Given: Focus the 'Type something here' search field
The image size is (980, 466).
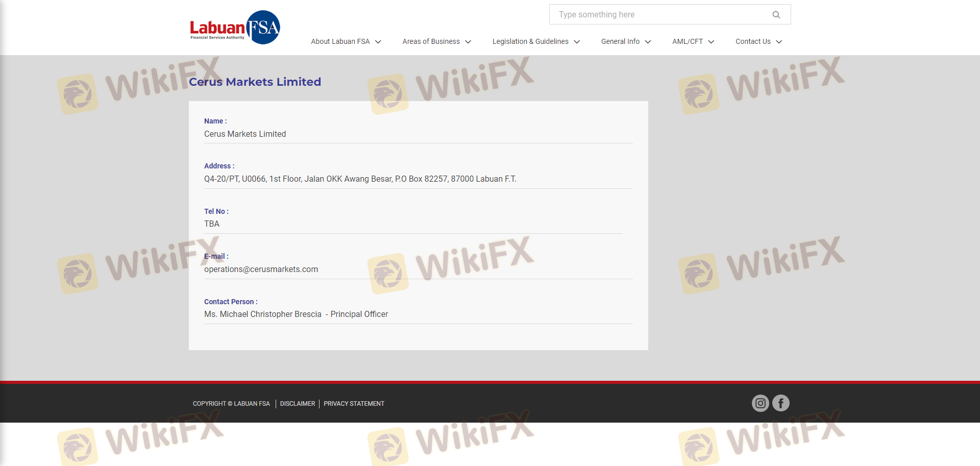Looking at the screenshot, I should pyautogui.click(x=670, y=14).
